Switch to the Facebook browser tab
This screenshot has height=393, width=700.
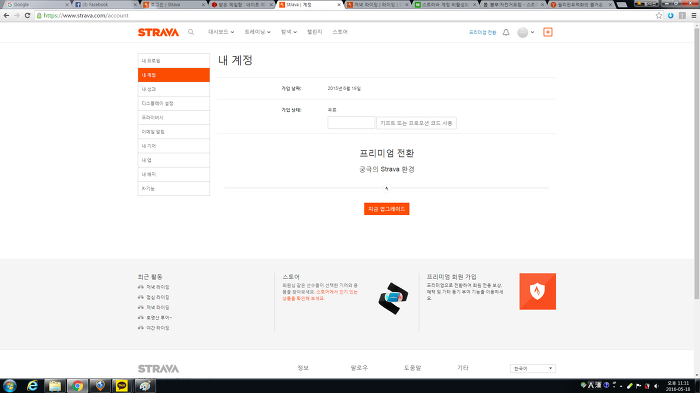[x=105, y=4]
